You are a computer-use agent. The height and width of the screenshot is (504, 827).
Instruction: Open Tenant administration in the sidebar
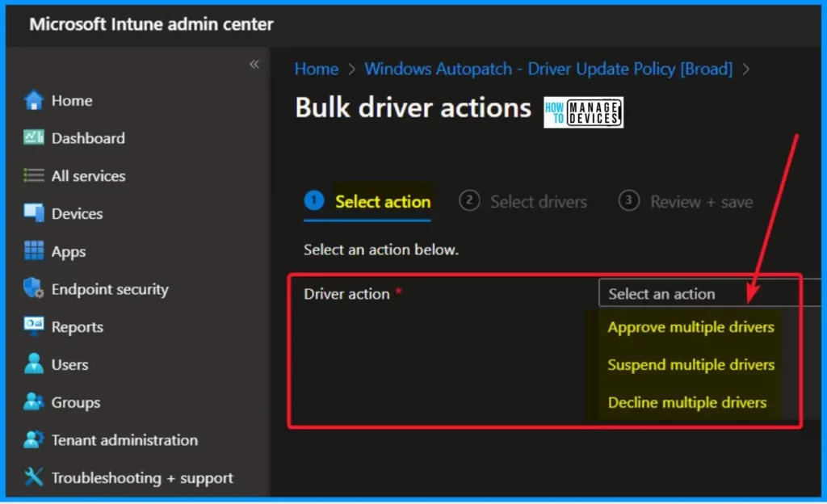pyautogui.click(x=124, y=439)
